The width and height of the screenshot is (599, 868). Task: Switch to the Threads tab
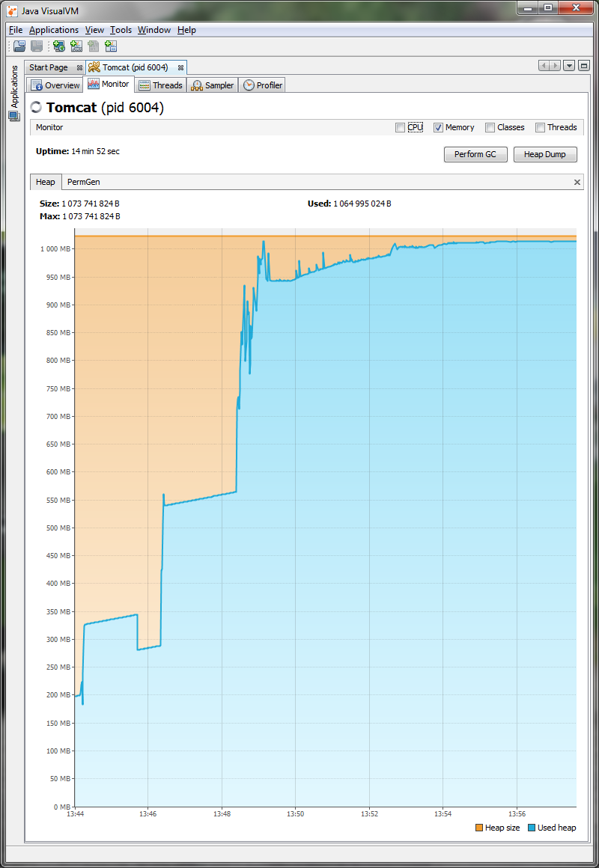(x=161, y=85)
